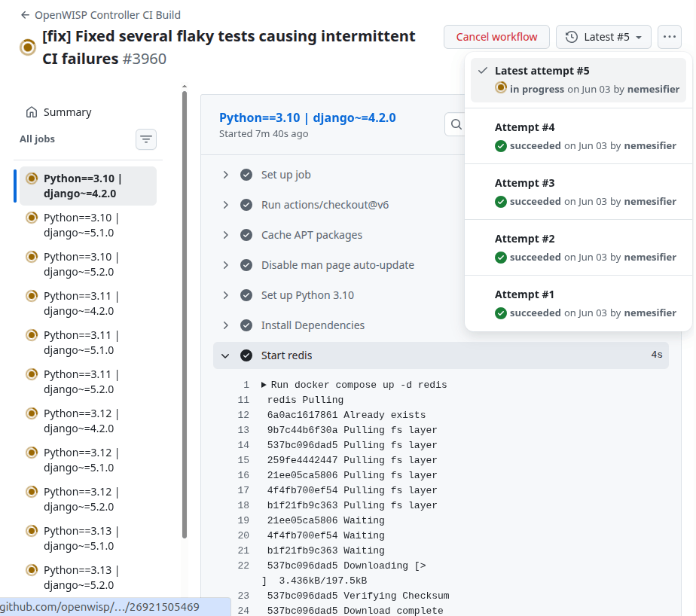
Task: Open job Python==3.13 | django~=5.2.0
Action: tap(88, 578)
